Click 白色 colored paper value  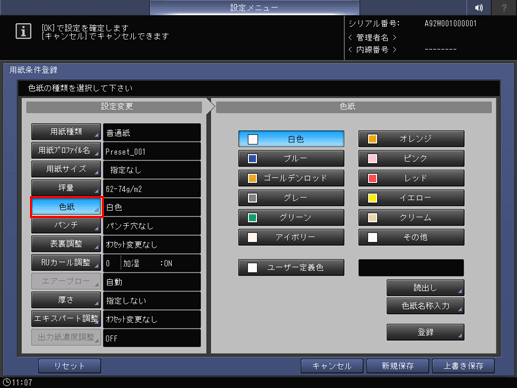tap(152, 207)
